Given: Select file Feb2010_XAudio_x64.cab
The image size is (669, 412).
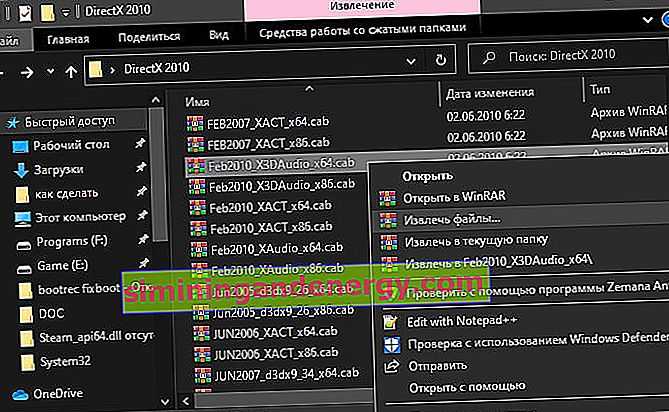Looking at the screenshot, I should (x=276, y=249).
